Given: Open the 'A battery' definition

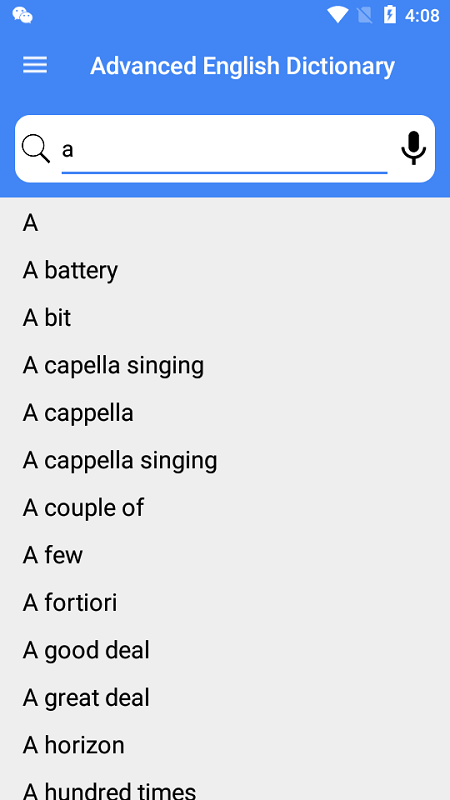Looking at the screenshot, I should (x=225, y=270).
